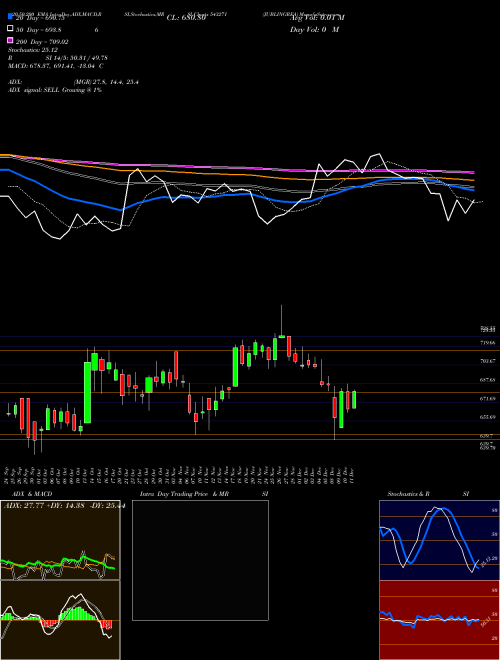The width and height of the screenshot is (500, 660).
Task: Click the 655.69 price axis label
Action: coord(488,417)
